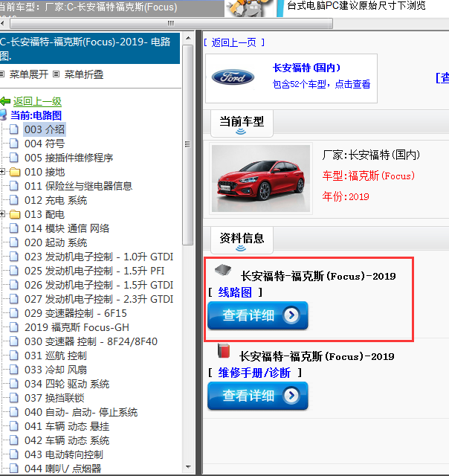
Task: Click the gray chip icon above 线路图
Action: pyautogui.click(x=223, y=269)
